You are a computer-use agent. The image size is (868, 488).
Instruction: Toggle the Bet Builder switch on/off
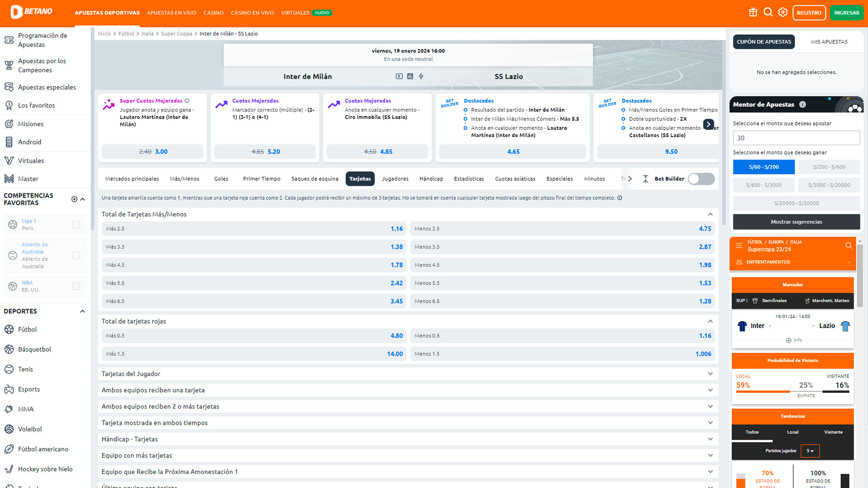click(x=701, y=178)
